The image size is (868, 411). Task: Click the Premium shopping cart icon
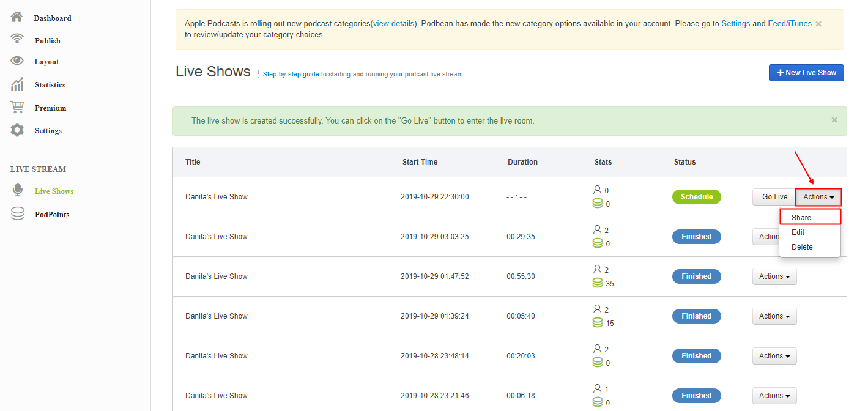tap(17, 108)
